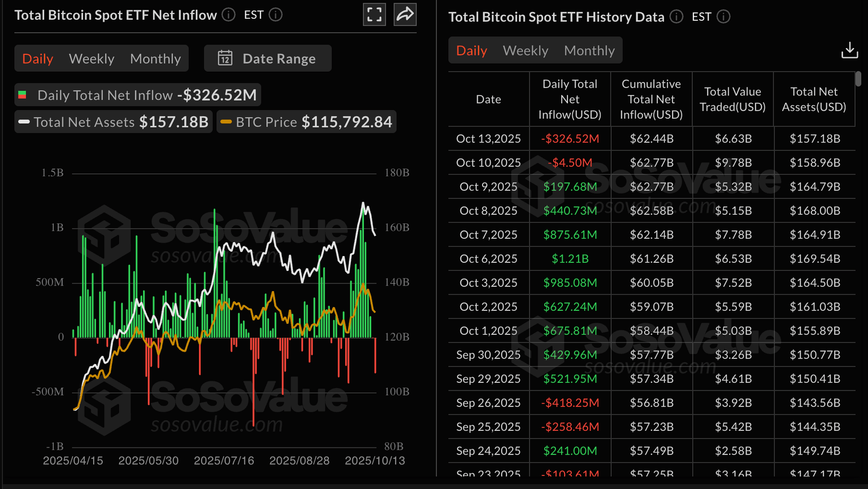
Task: Select Monthly tab in history table
Action: pos(589,50)
